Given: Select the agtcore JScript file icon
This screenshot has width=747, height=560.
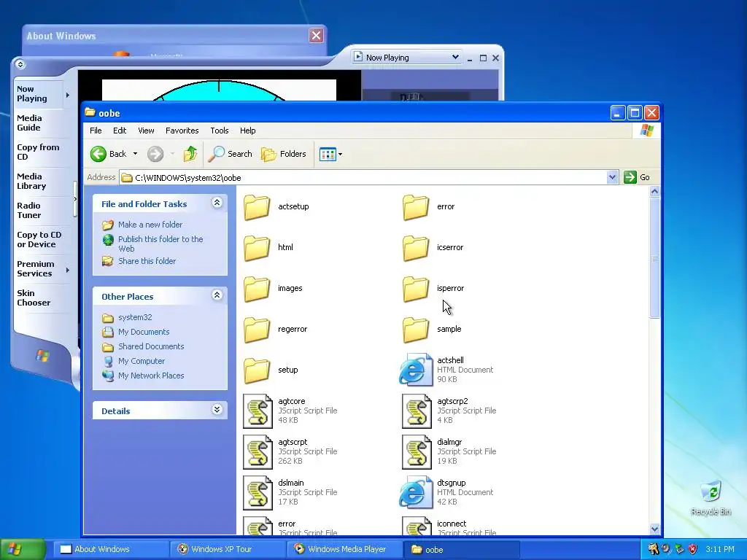Looking at the screenshot, I should 258,411.
